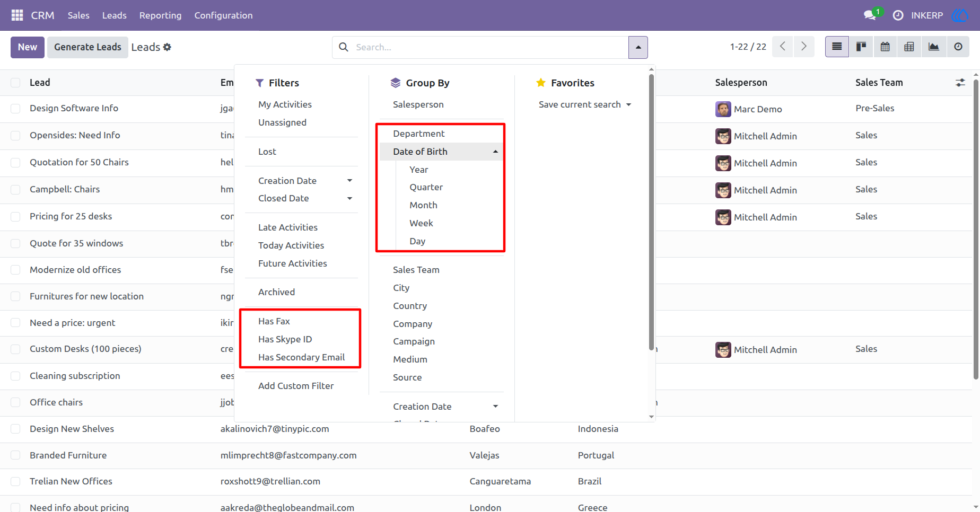
Task: Click the search magnifier icon
Action: pyautogui.click(x=344, y=47)
